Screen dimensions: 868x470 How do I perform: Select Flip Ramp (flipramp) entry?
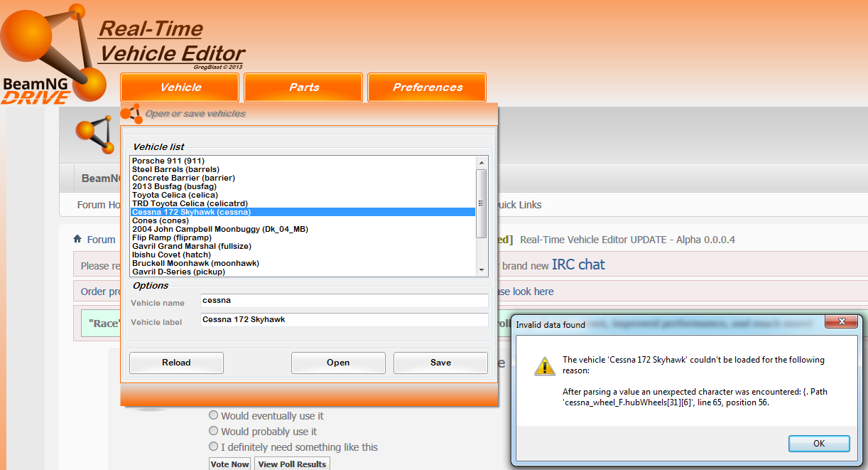point(303,237)
